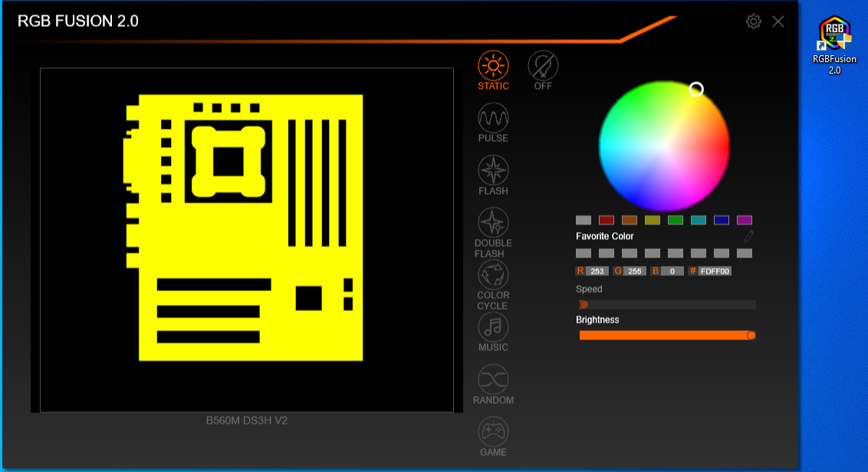Pick the gray preset color swatch

point(583,220)
